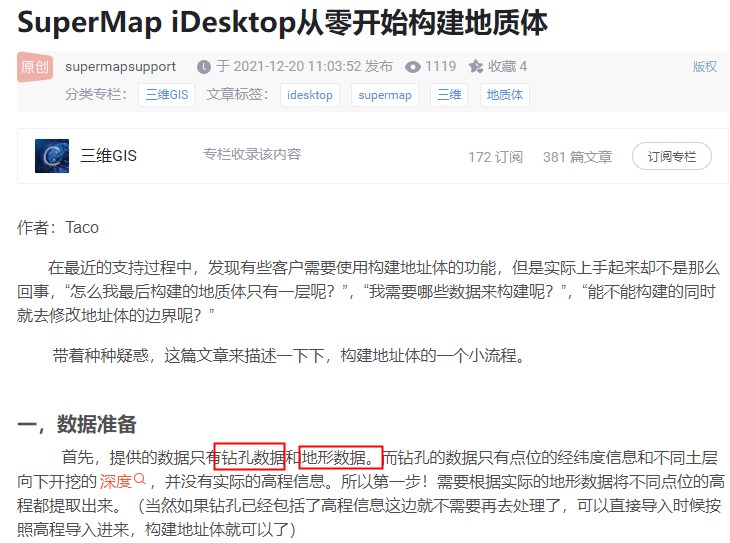Image resolution: width=730 pixels, height=543 pixels.
Task: Select the 地质体 article tag
Action: tap(505, 95)
